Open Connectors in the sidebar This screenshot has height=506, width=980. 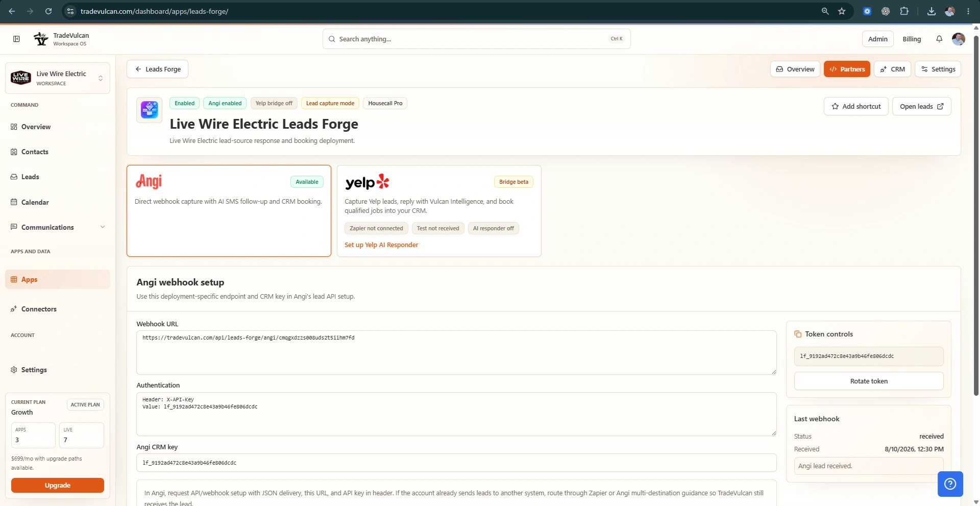point(58,309)
